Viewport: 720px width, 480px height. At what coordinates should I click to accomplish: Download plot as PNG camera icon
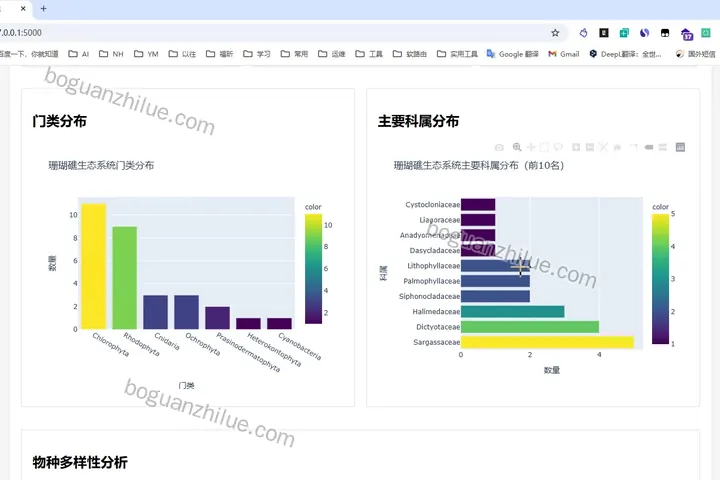[x=499, y=147]
